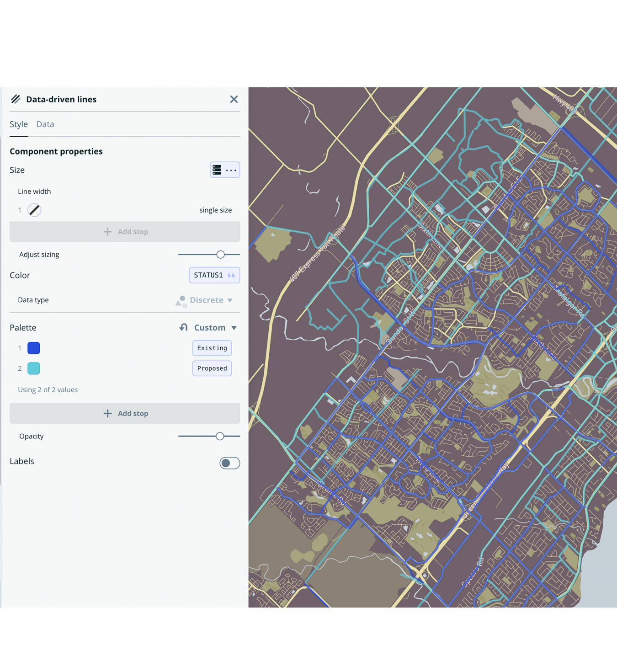This screenshot has height=672, width=617.
Task: Open the STATUS1 color field selector
Action: (x=214, y=275)
